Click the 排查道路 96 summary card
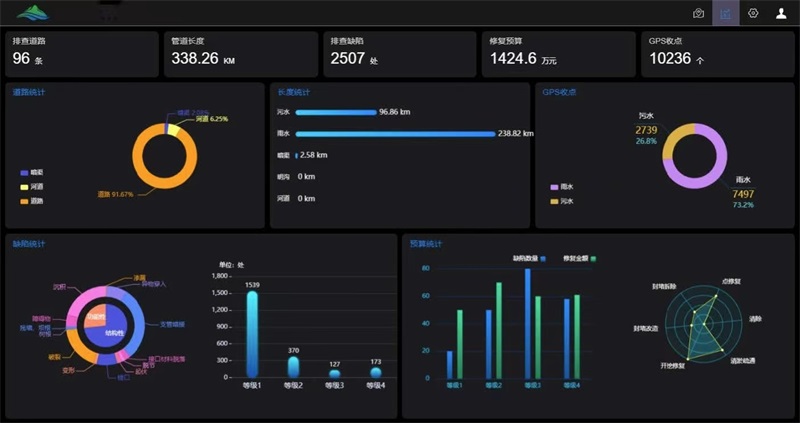This screenshot has width=800, height=423. [82, 54]
